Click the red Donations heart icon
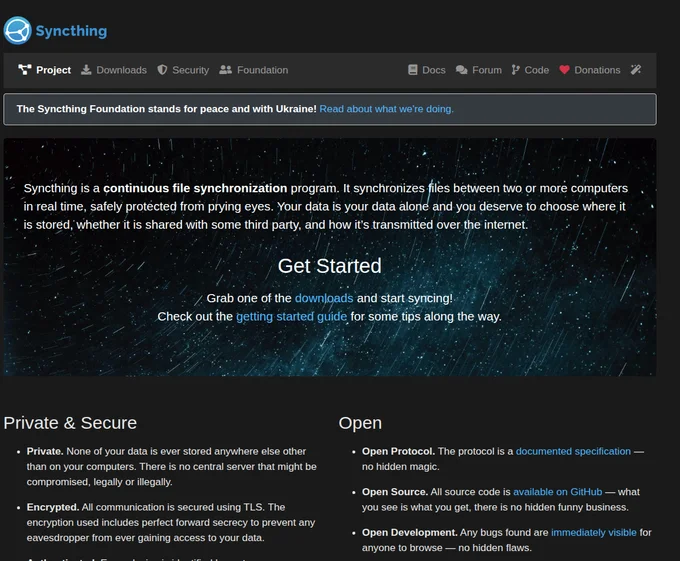680x561 pixels. click(564, 70)
